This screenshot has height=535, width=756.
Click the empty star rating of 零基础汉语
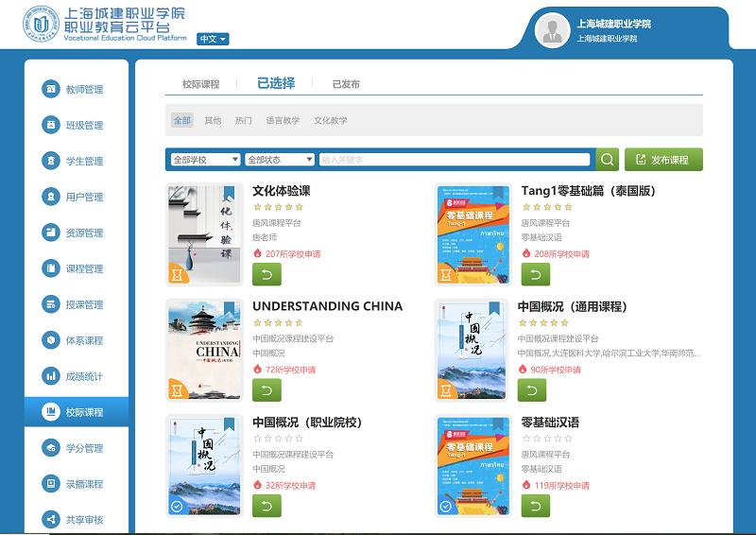[x=547, y=439]
